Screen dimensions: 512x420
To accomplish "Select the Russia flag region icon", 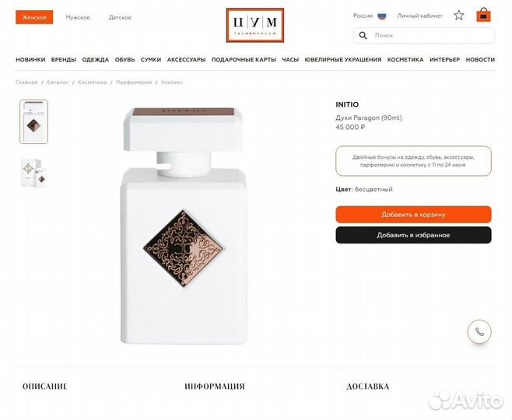I will pyautogui.click(x=382, y=16).
